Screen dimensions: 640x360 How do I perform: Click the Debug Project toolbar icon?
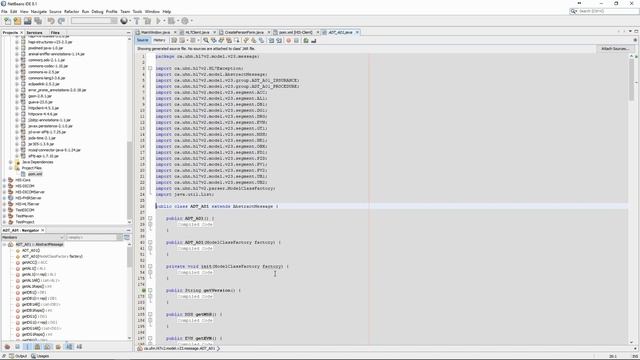coord(171,21)
